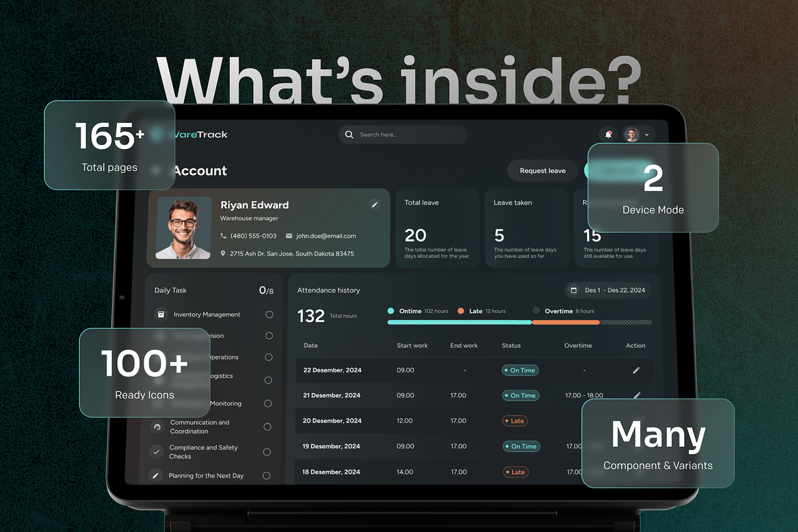The width and height of the screenshot is (798, 532).
Task: Expand the user menu chevron beside avatar
Action: (646, 135)
